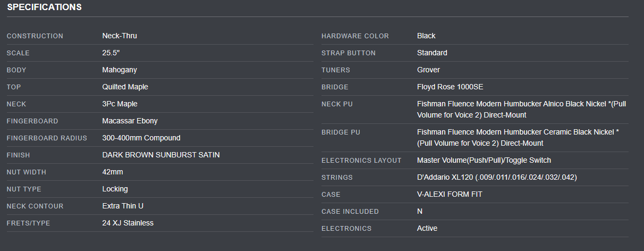Viewport: 644px width, 251px height.
Task: Click the V-ALEXI FORM FIT case value
Action: [x=450, y=194]
